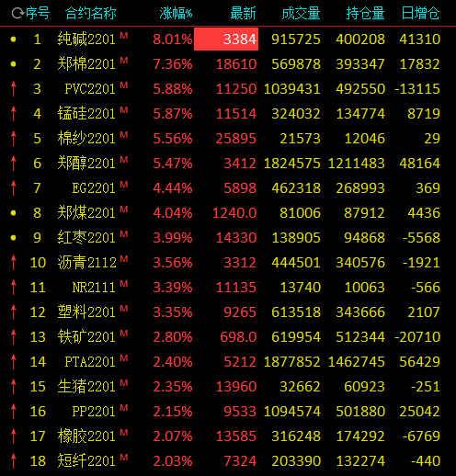The width and height of the screenshot is (456, 476).
Task: Click the yellow dot on 红枣2201 row
Action: tap(13, 238)
